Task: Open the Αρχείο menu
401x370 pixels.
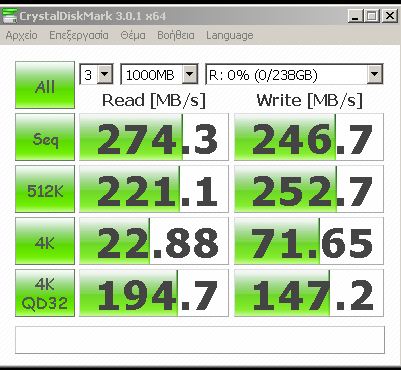Action: [x=22, y=35]
